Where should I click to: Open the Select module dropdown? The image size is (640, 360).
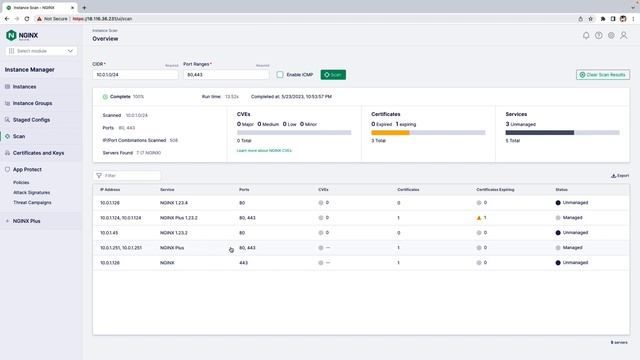(x=41, y=51)
